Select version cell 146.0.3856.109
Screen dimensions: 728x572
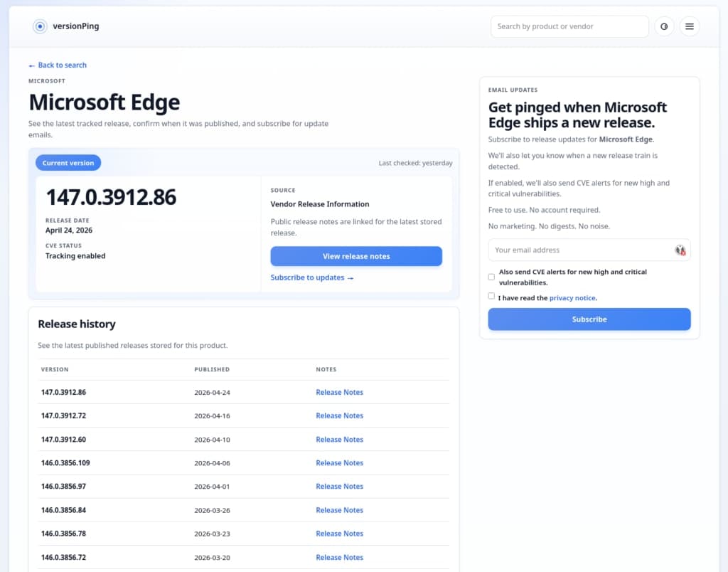(x=65, y=463)
